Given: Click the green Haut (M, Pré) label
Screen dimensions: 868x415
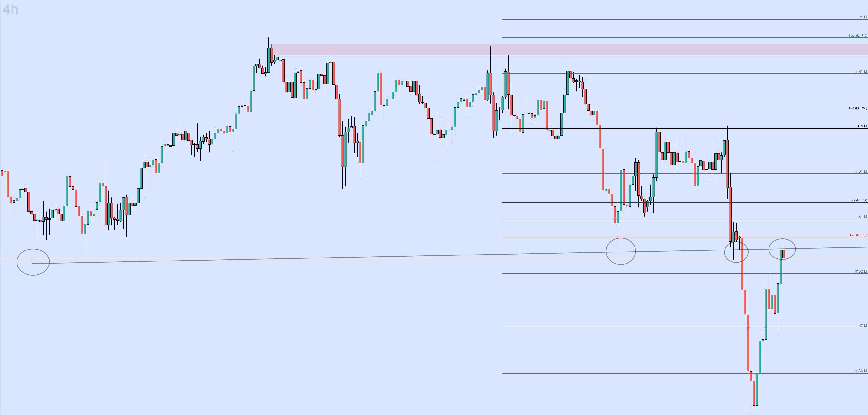Looking at the screenshot, I should (x=858, y=35).
